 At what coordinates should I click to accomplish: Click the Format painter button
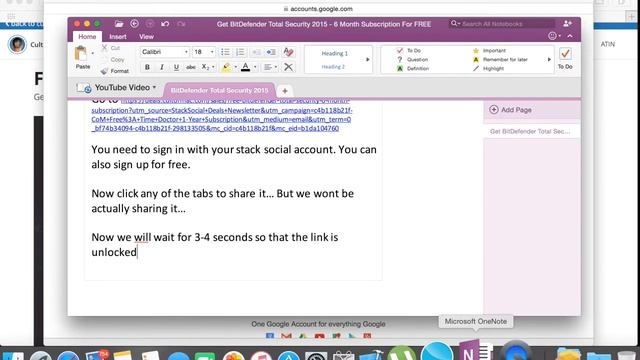(x=115, y=71)
